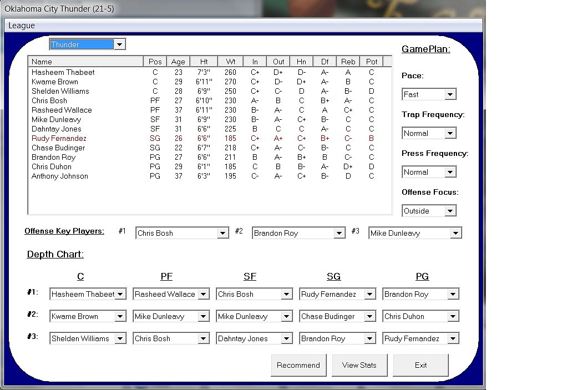Viewport: 588px width, 390px height.
Task: Open Offense Key Player #1 dropdown, Chris Bosh
Action: pos(182,233)
